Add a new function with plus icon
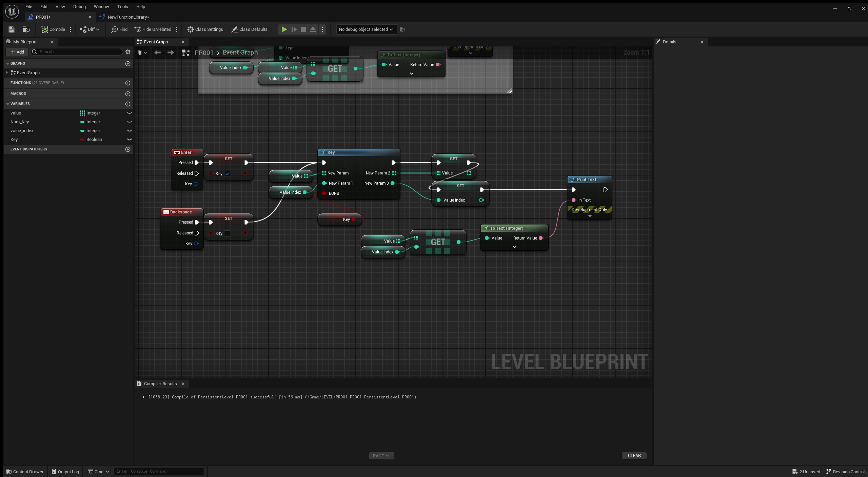This screenshot has width=868, height=477. click(x=128, y=83)
